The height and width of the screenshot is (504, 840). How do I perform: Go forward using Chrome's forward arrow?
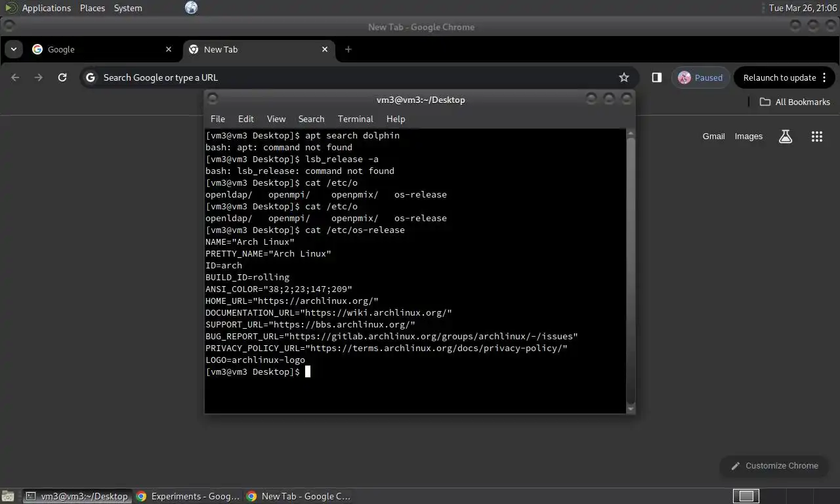(x=39, y=77)
